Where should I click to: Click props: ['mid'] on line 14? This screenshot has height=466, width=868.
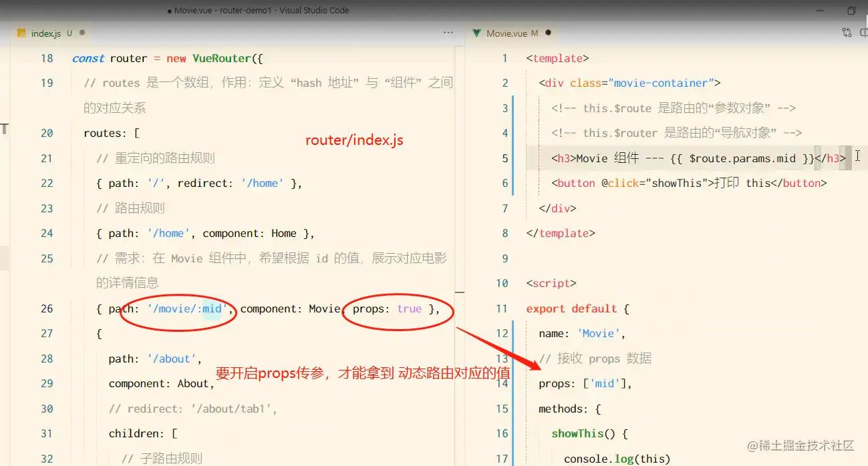[585, 383]
